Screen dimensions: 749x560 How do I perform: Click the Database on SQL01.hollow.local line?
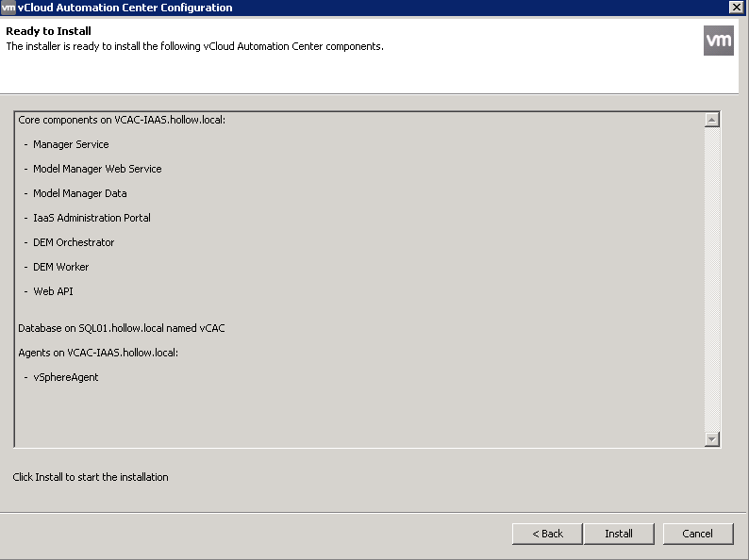click(x=121, y=328)
